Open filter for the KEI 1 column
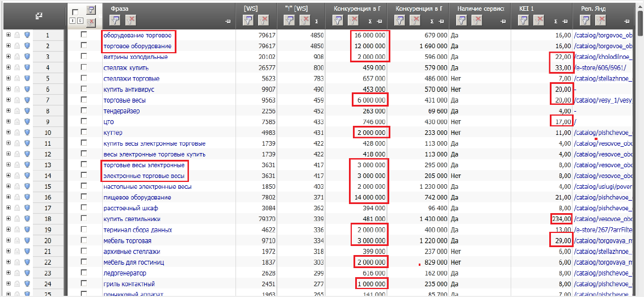The image size is (644, 297). pyautogui.click(x=524, y=20)
